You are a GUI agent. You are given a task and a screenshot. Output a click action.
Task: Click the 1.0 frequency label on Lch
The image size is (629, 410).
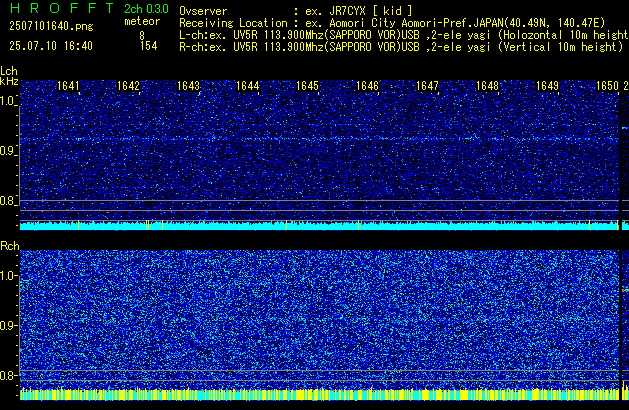(x=7, y=101)
